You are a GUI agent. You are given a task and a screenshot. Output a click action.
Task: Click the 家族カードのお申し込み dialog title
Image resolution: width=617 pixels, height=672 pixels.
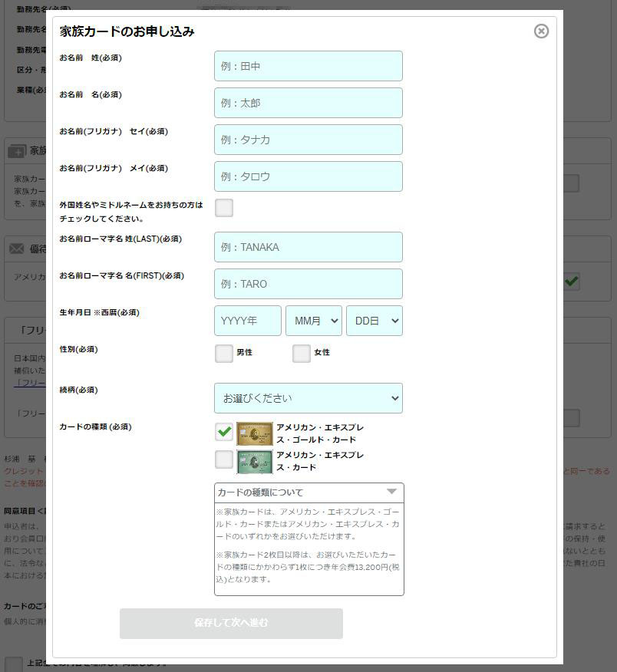127,31
